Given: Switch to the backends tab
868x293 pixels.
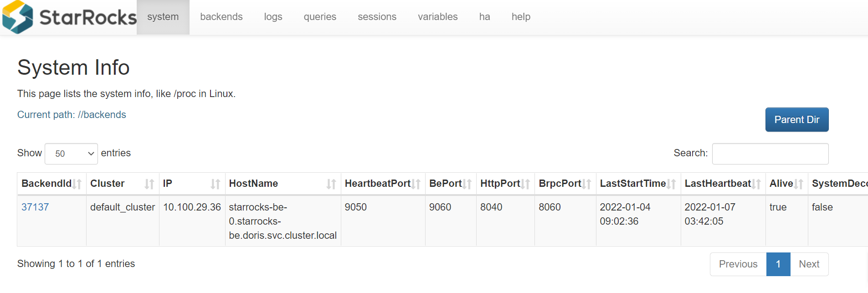Looking at the screenshot, I should click(x=221, y=17).
